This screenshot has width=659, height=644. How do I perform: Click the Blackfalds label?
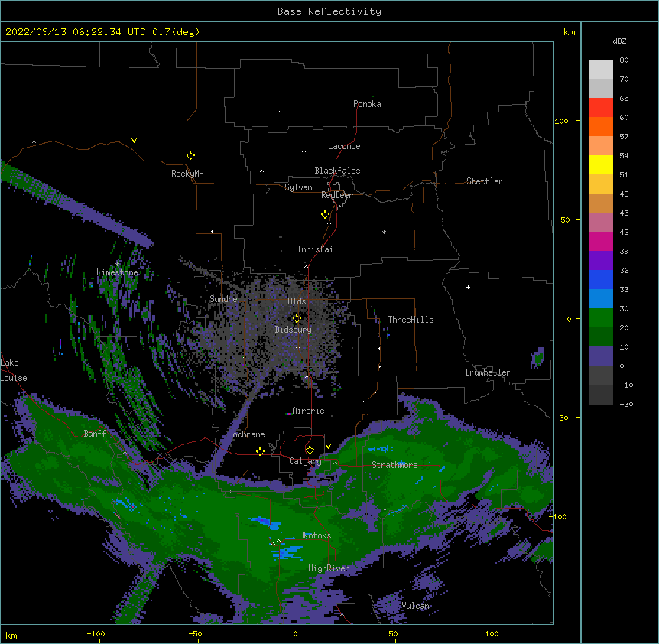coord(337,171)
